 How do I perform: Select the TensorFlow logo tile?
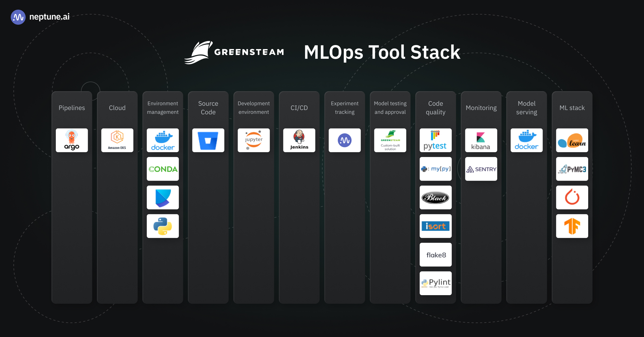[x=572, y=226]
